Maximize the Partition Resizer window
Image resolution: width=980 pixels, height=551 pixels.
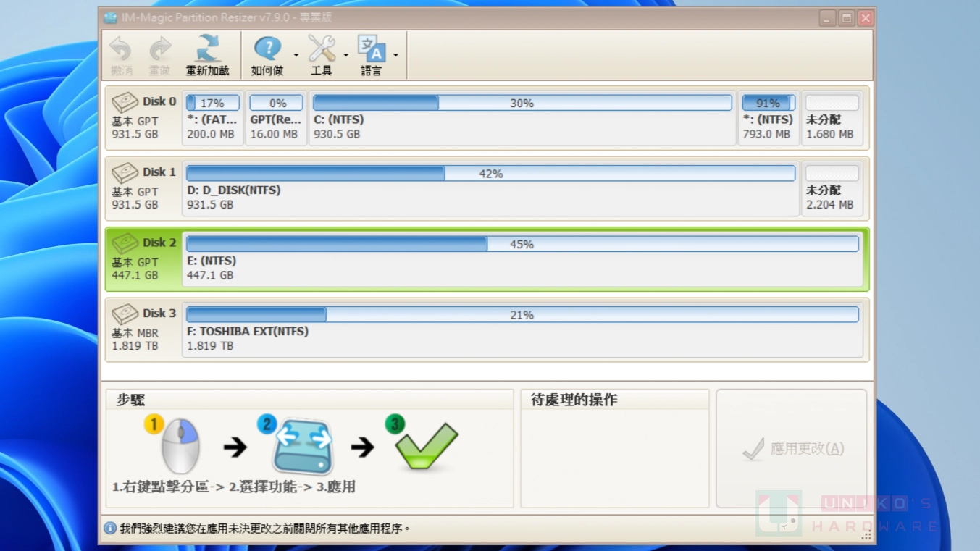click(x=846, y=18)
